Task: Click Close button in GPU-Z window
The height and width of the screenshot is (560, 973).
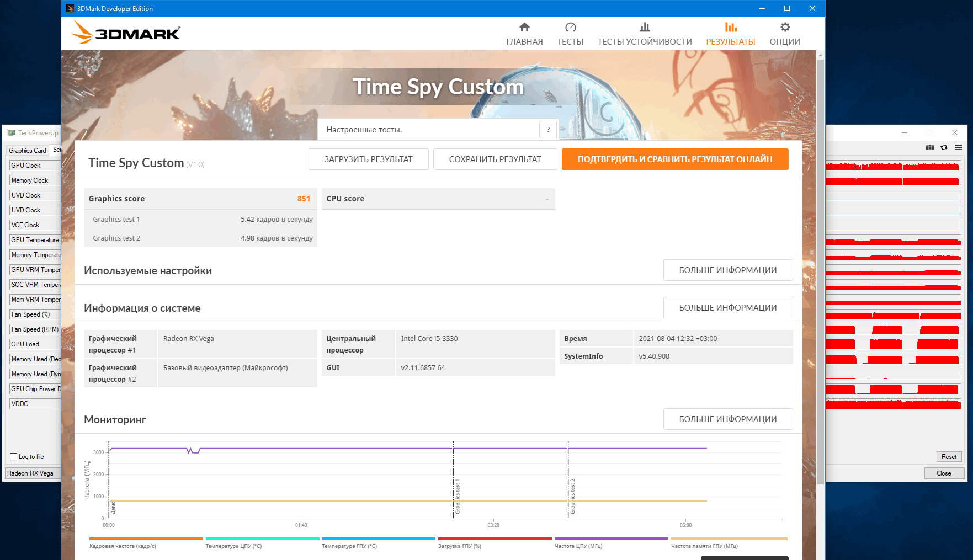Action: [x=944, y=473]
